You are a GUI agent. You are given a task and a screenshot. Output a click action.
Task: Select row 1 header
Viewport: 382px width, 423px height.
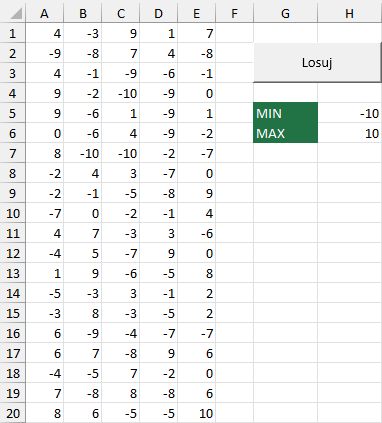coord(13,33)
